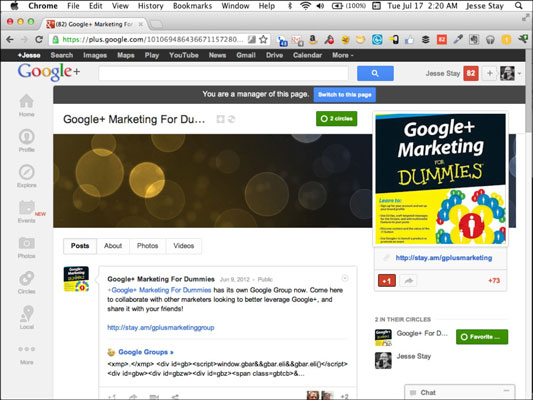
Task: Click the share arrow beside +1 button
Action: click(408, 281)
